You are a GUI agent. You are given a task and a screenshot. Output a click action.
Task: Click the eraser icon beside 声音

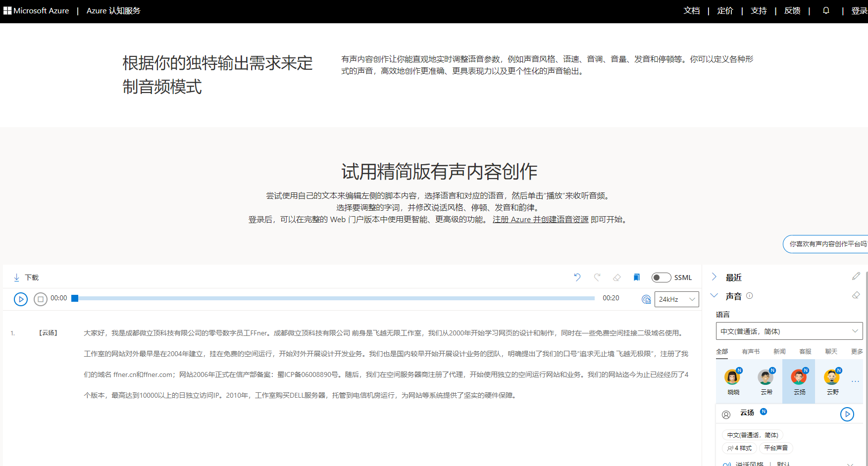856,295
